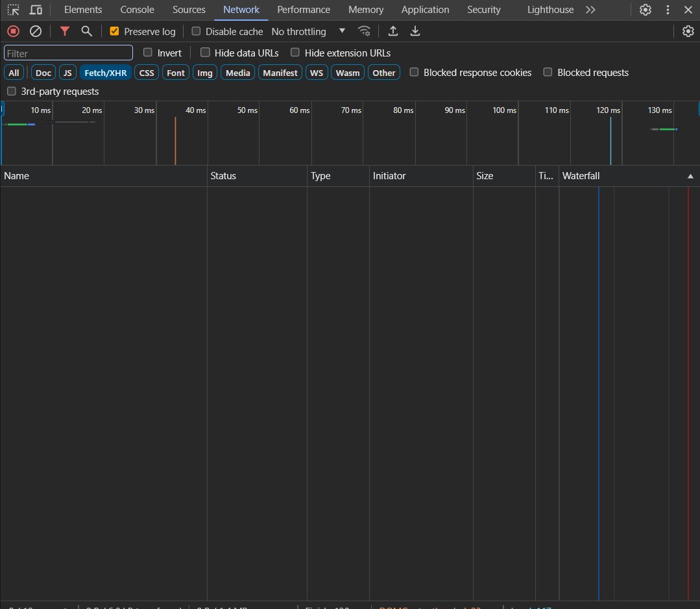The height and width of the screenshot is (609, 700).
Task: Select the All request type filter
Action: pos(14,73)
